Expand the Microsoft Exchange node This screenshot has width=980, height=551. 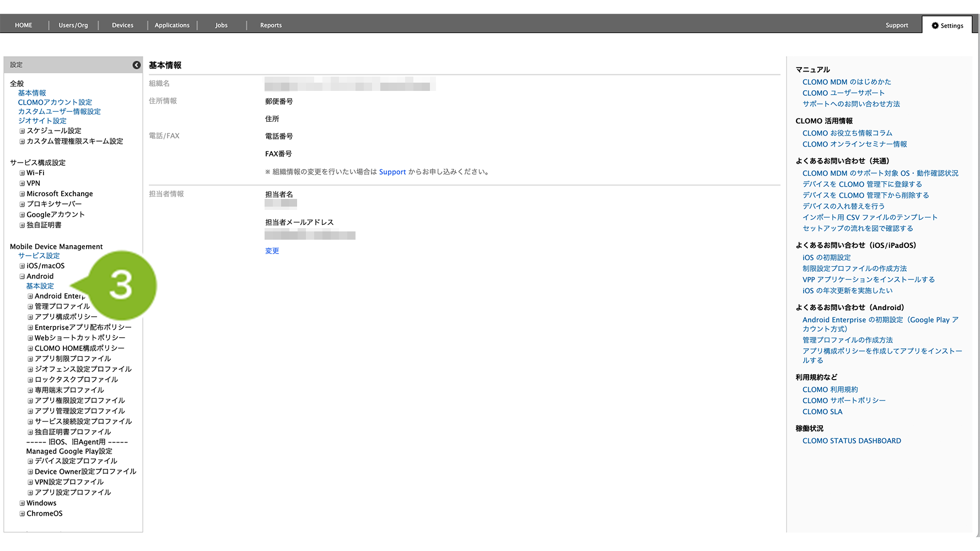(x=22, y=194)
